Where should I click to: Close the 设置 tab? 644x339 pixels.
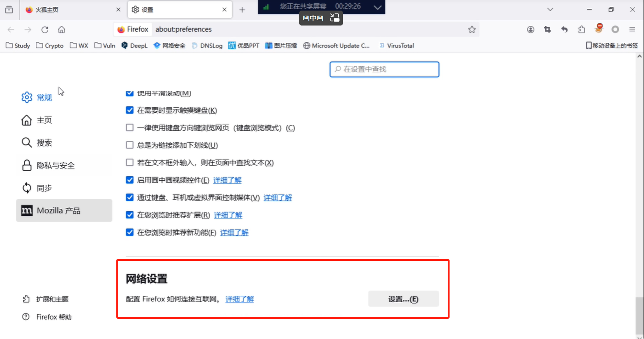(224, 10)
